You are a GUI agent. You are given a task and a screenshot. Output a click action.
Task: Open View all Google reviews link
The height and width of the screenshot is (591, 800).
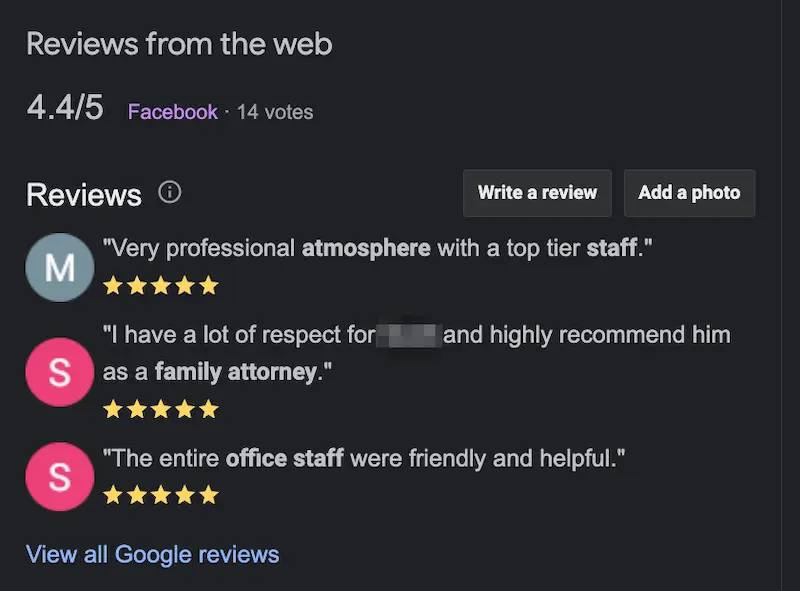coord(152,554)
